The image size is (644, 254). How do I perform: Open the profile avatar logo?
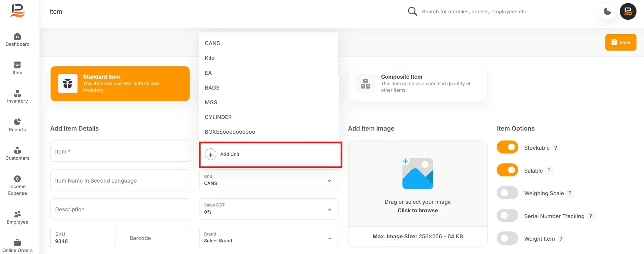(628, 11)
